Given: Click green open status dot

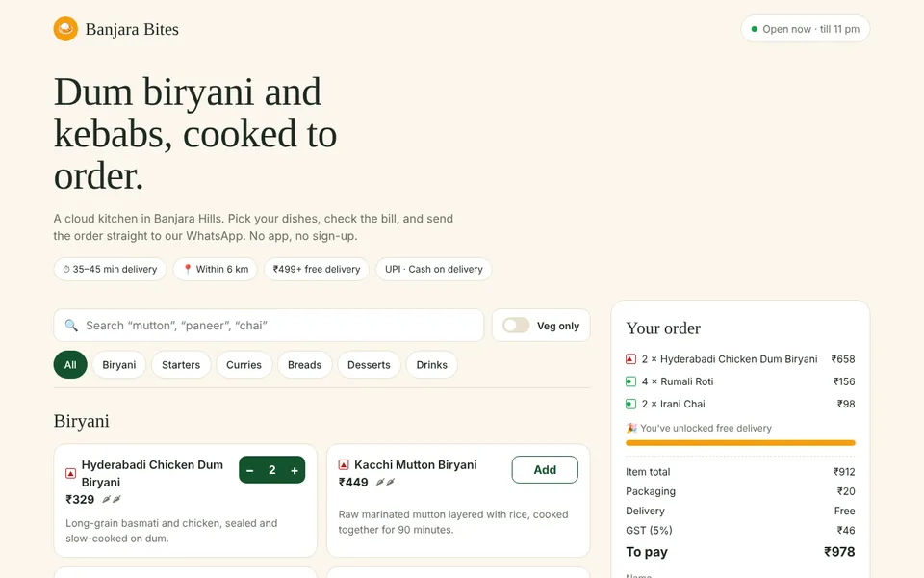Looking at the screenshot, I should coord(755,29).
